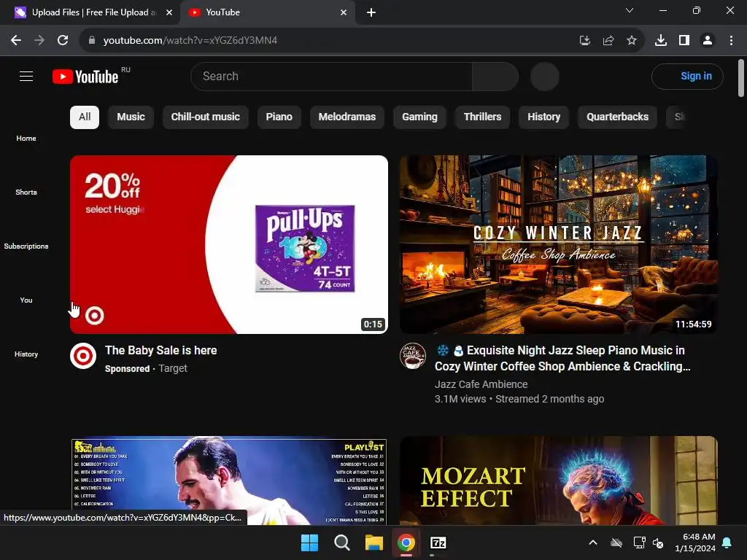
Task: Click the address bar URL
Action: point(190,41)
